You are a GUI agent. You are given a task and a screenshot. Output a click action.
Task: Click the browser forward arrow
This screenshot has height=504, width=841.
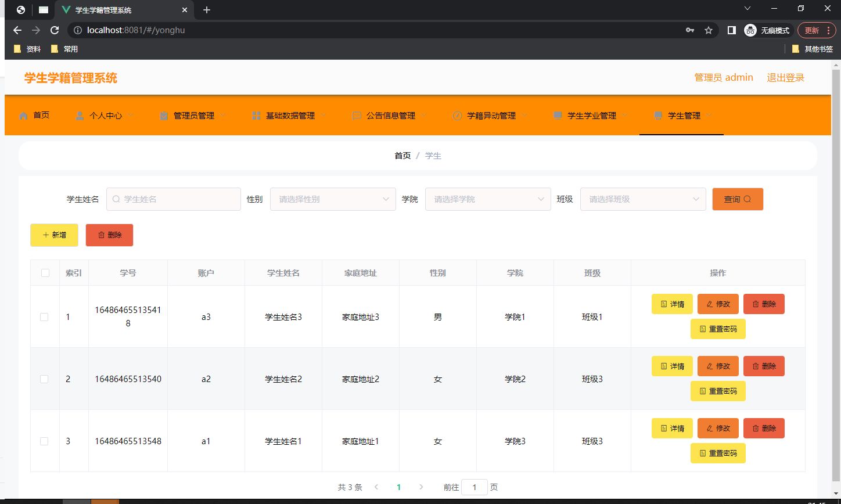tap(36, 30)
